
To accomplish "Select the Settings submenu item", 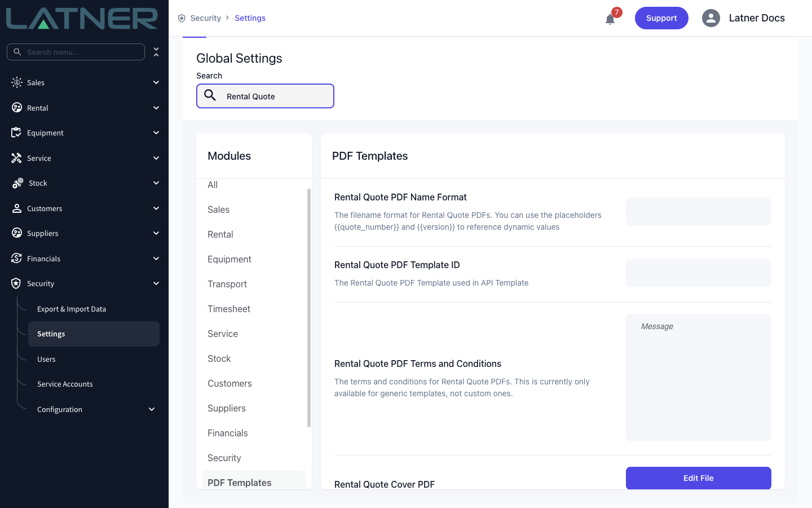I will click(94, 334).
